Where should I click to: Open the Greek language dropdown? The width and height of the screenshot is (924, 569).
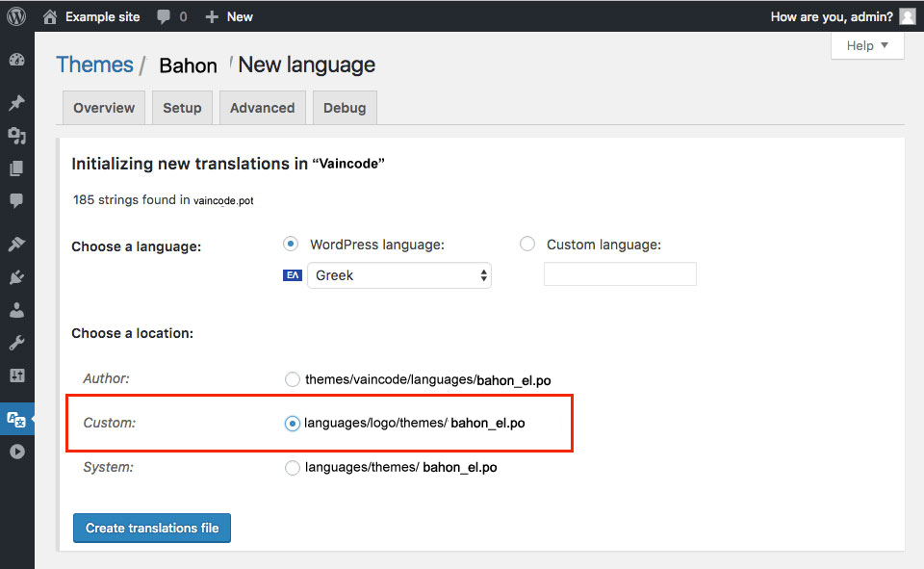398,275
